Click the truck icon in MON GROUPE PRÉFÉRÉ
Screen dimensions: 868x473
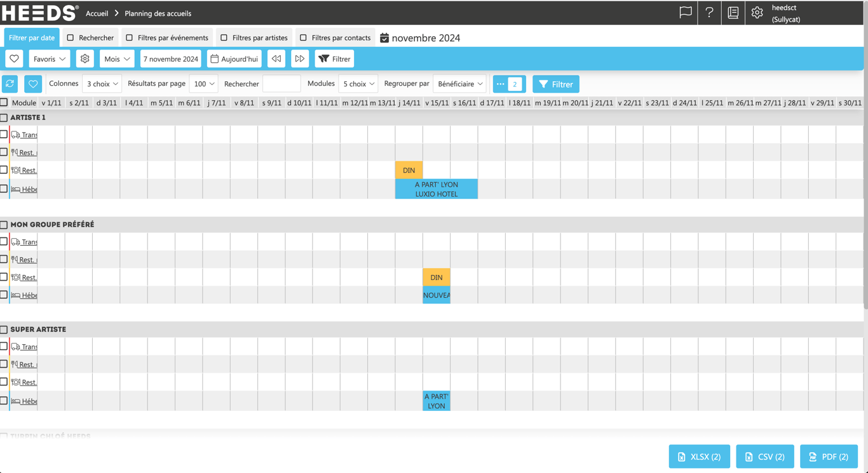tap(15, 242)
